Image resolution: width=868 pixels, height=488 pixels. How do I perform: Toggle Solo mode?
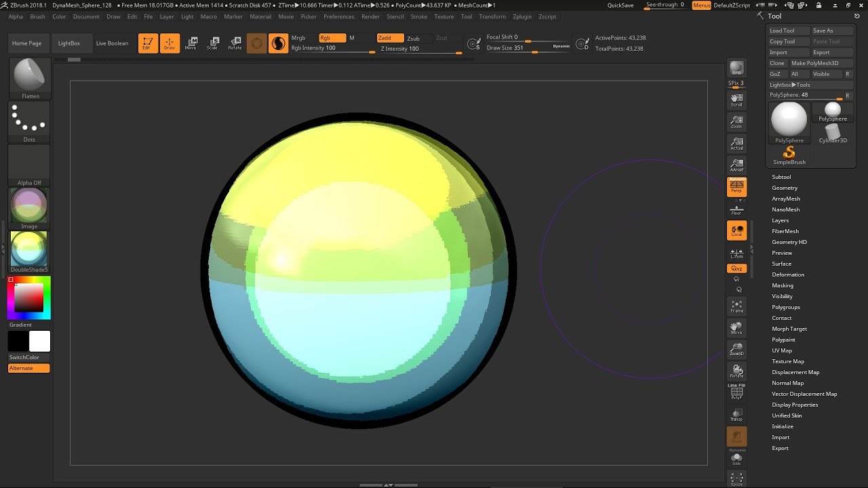point(736,459)
